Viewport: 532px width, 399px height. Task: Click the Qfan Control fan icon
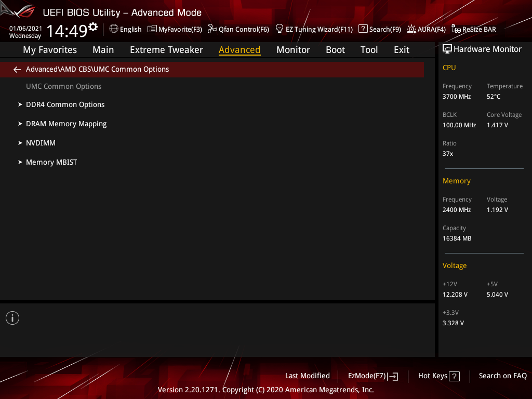click(x=212, y=29)
